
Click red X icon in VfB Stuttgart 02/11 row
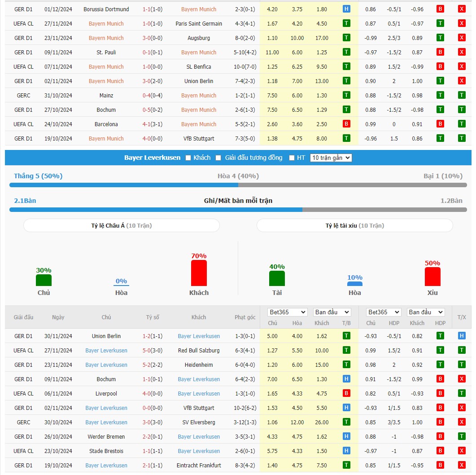point(462,408)
